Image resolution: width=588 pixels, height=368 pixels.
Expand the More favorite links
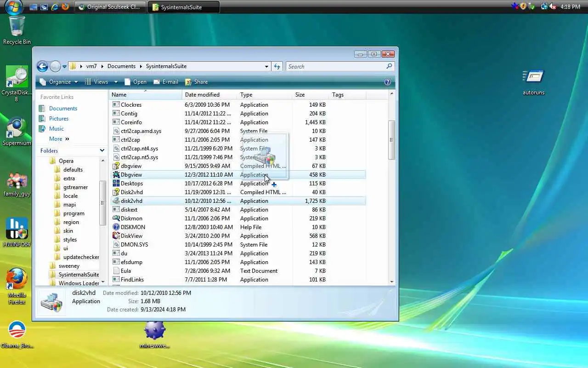59,139
